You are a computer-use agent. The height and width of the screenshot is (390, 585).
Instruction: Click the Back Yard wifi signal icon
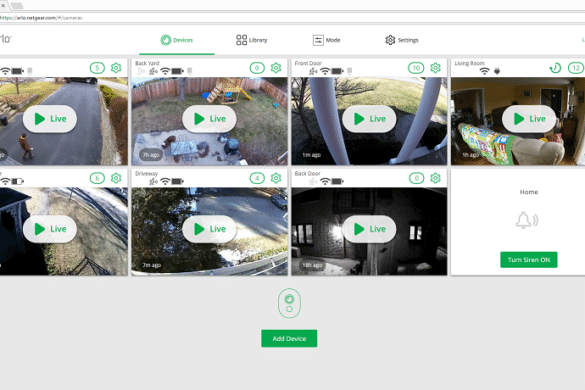(165, 71)
